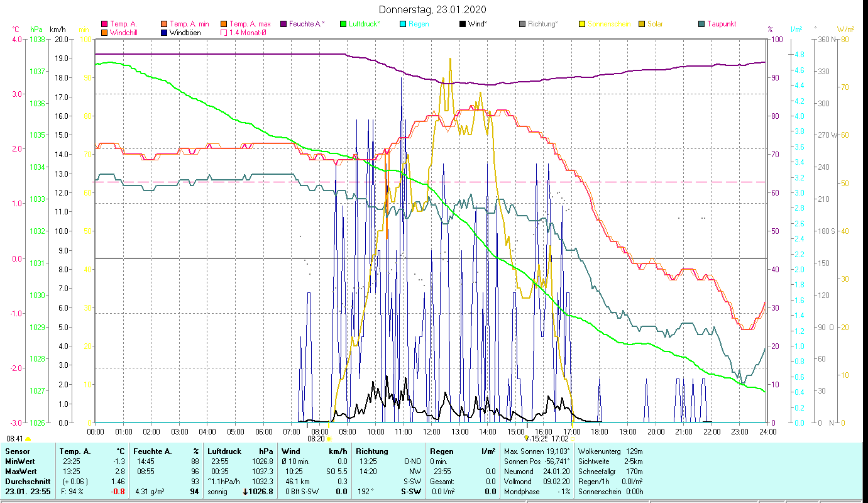Screen dimensions: 868x503
Task: Click the Regen table header
Action: click(x=442, y=451)
